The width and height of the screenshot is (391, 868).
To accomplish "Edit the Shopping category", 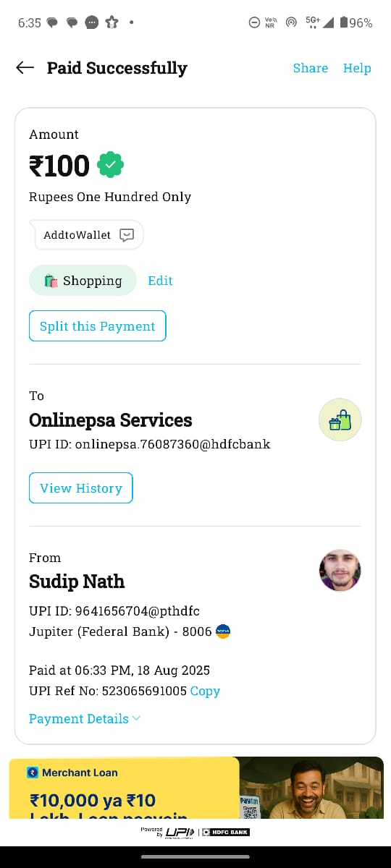I will click(x=160, y=281).
